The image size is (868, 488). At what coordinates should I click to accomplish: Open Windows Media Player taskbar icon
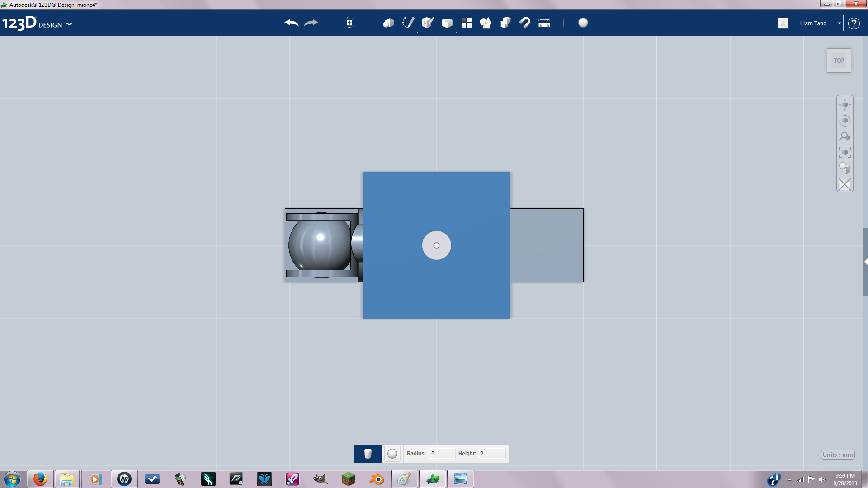(95, 479)
